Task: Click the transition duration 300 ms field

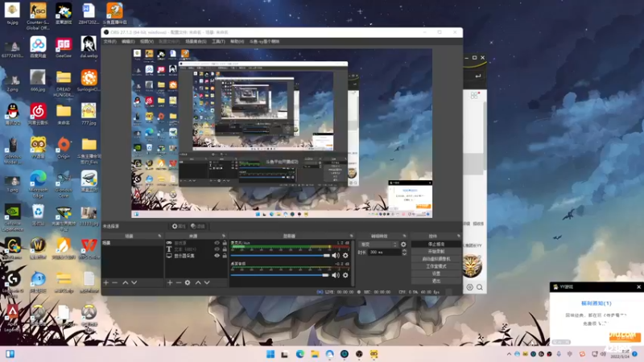Action: click(x=385, y=252)
